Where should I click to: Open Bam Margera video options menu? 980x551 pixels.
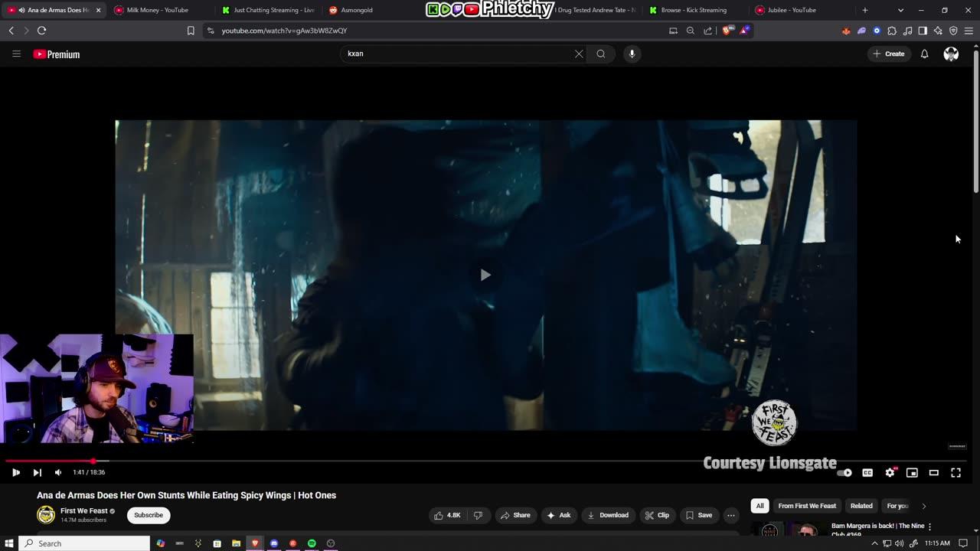tap(929, 527)
